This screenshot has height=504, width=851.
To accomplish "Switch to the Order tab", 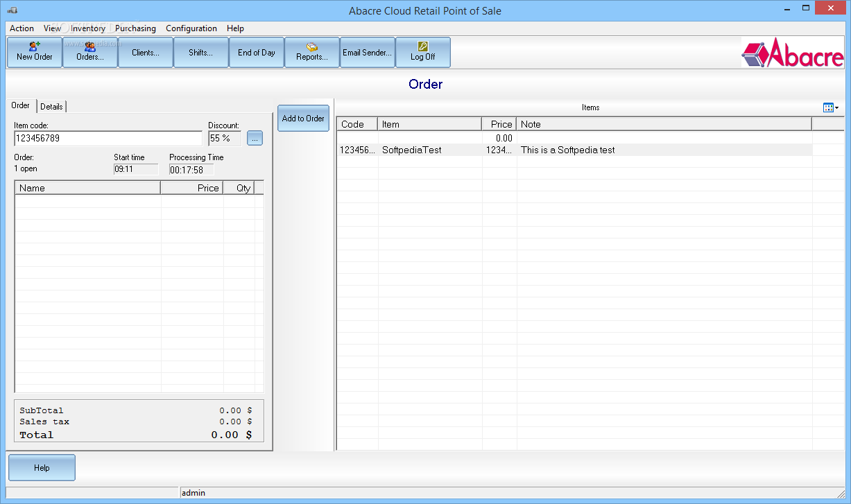I will click(21, 105).
